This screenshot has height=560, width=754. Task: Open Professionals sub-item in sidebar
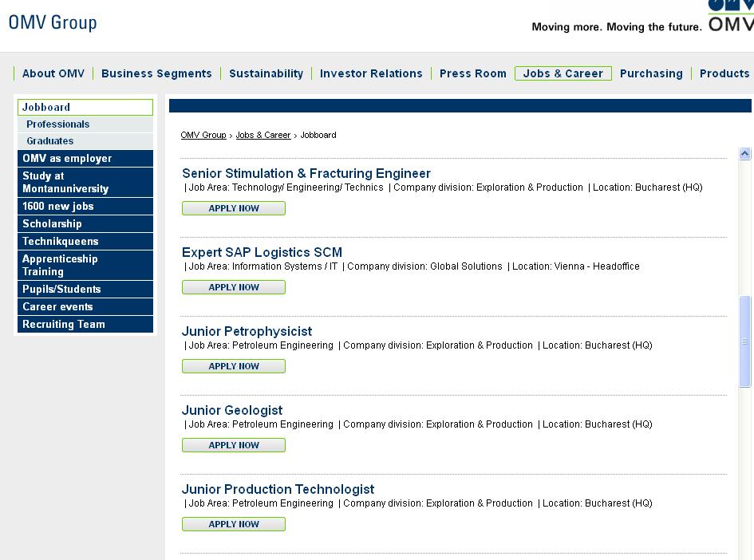(x=85, y=124)
